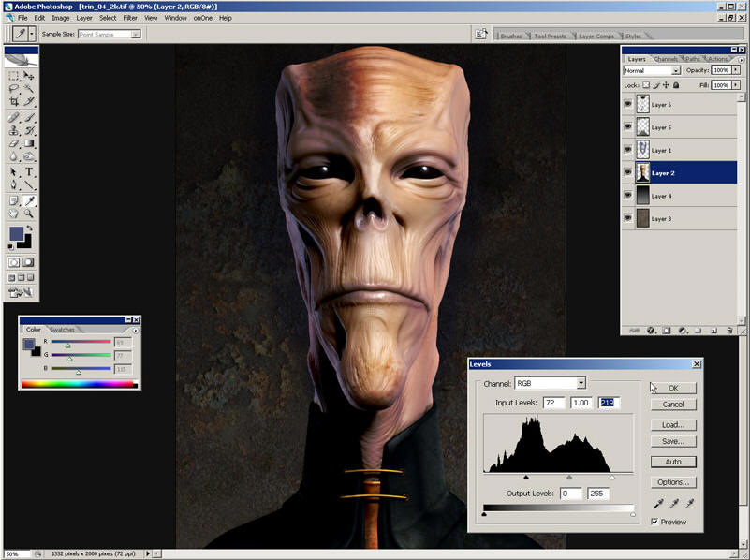750x560 pixels.
Task: Select the Blur tool
Action: click(14, 156)
